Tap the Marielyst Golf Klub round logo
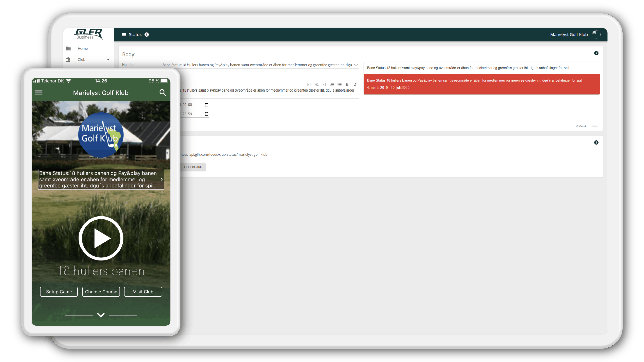 101,135
